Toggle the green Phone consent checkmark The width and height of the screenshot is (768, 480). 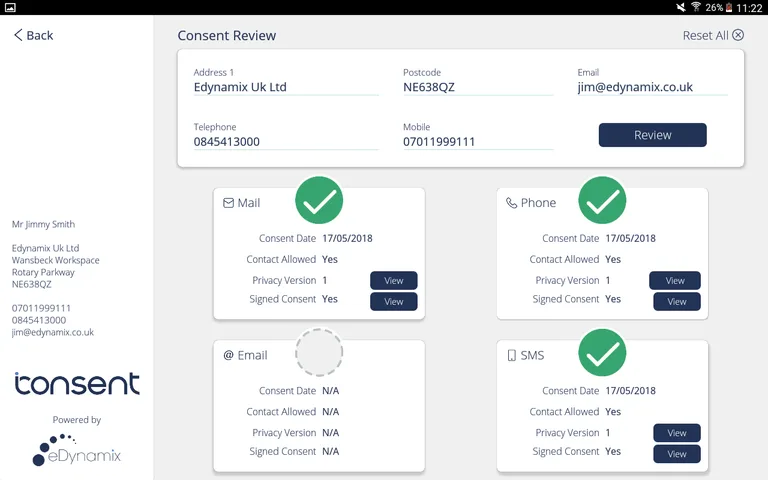[602, 200]
